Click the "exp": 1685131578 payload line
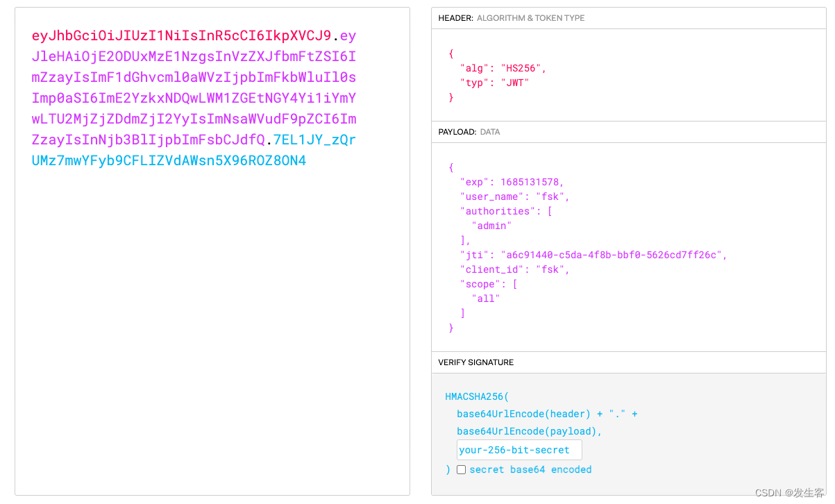This screenshot has height=504, width=835. coord(512,182)
